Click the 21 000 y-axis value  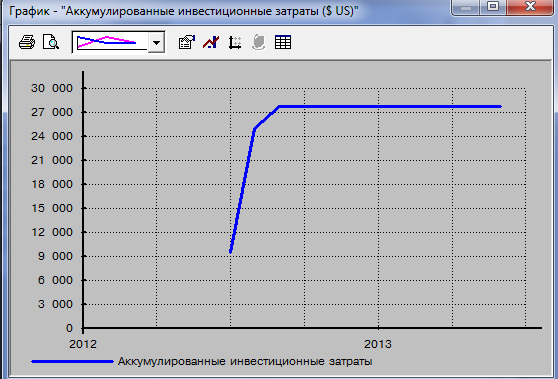(52, 160)
